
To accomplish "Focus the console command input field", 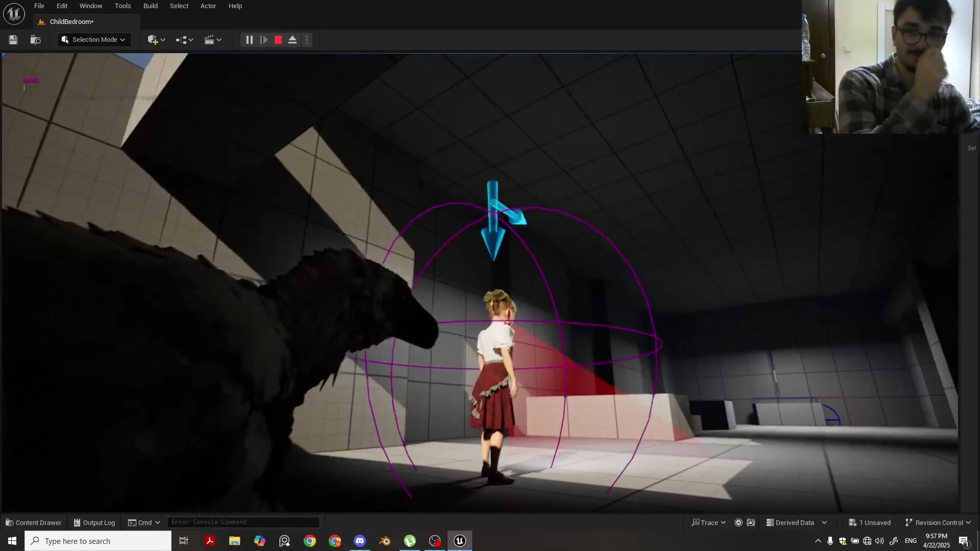I will click(x=243, y=522).
